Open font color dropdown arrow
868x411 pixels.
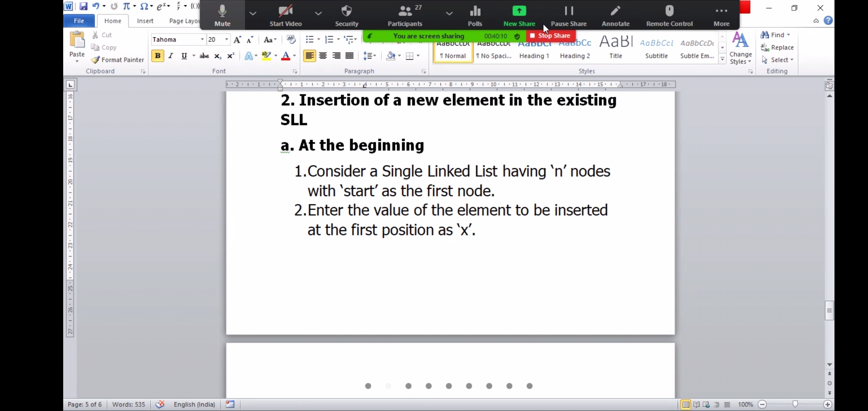[294, 56]
